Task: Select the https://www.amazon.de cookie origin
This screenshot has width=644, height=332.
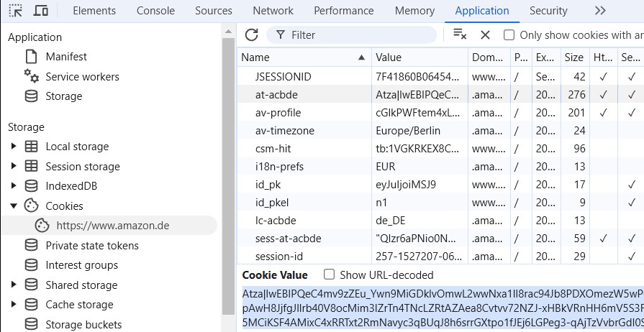Action: click(x=113, y=225)
